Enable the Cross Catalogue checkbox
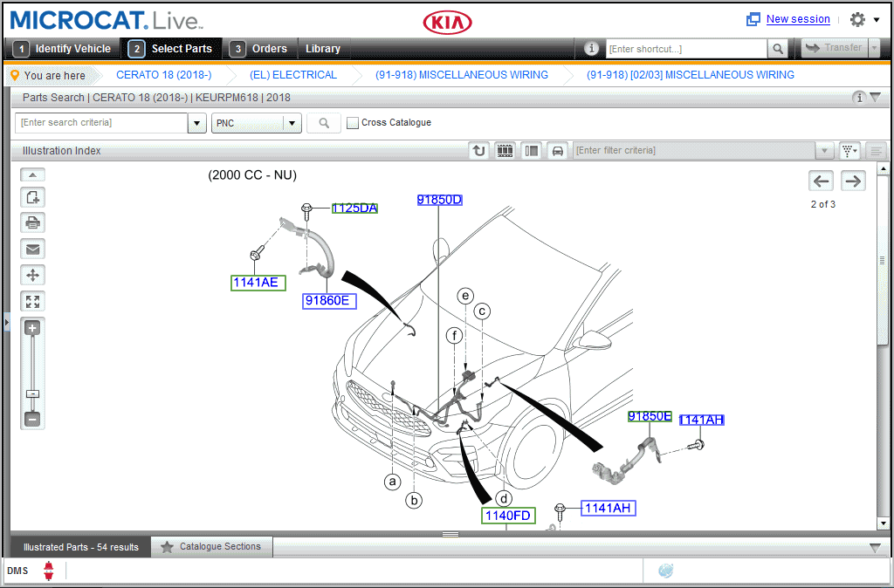Screen dimensions: 894x588 click(x=353, y=123)
